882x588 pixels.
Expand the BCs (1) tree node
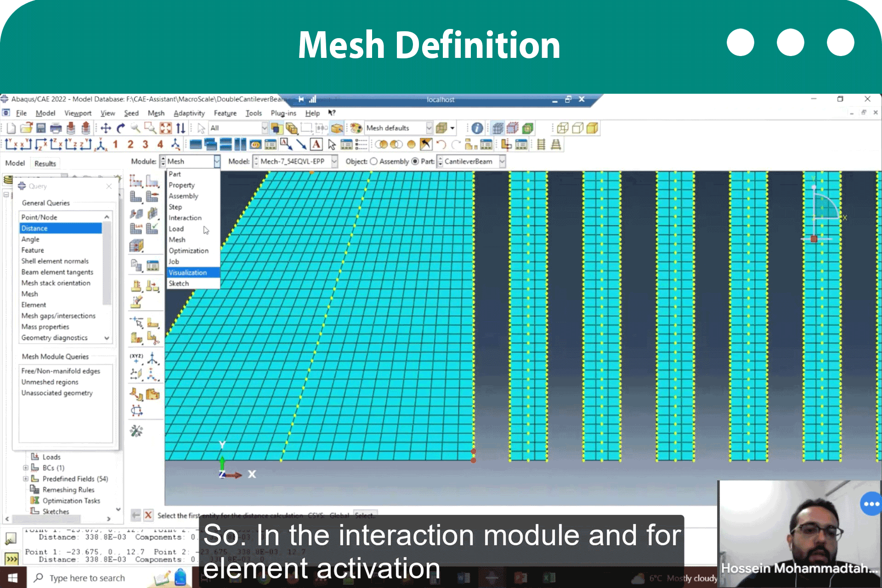point(26,468)
